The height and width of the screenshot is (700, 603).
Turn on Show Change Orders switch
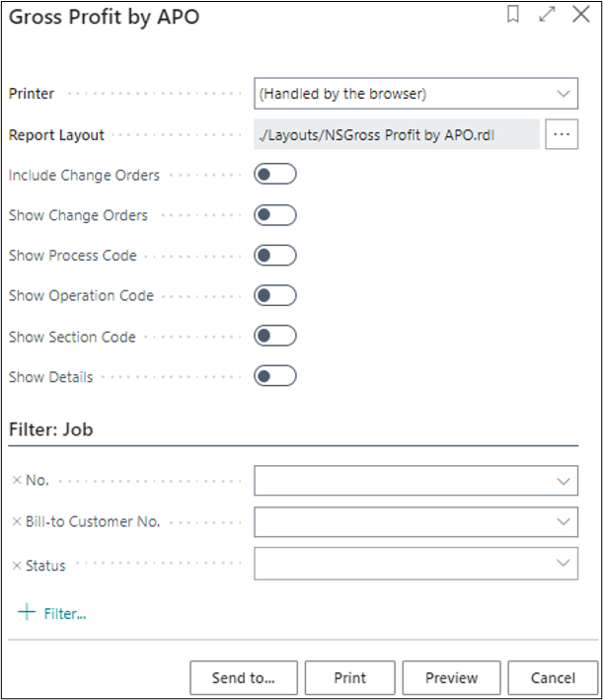coord(274,215)
